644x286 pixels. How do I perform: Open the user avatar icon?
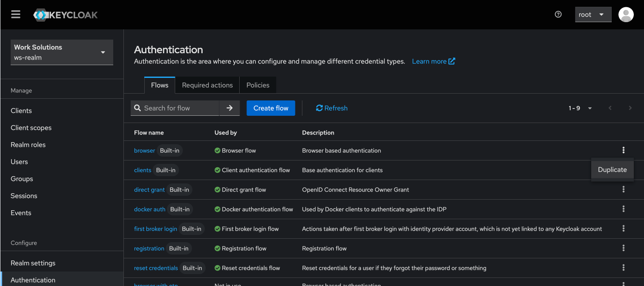pyautogui.click(x=626, y=14)
